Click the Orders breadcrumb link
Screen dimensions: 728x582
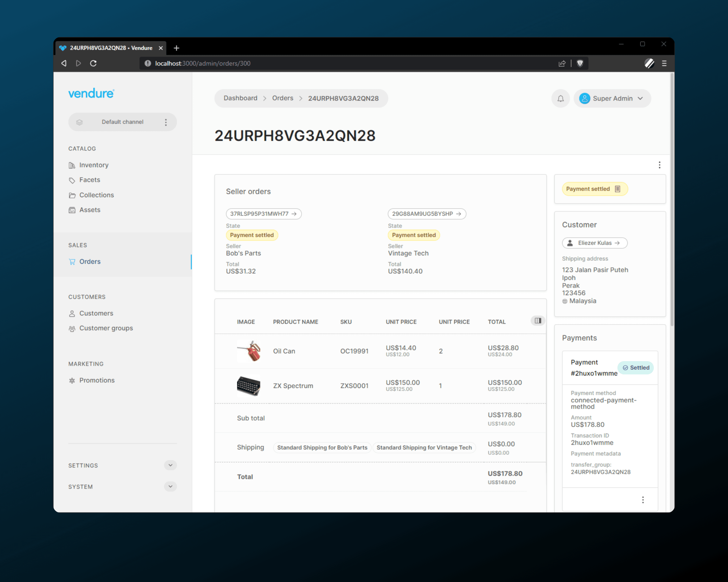283,98
